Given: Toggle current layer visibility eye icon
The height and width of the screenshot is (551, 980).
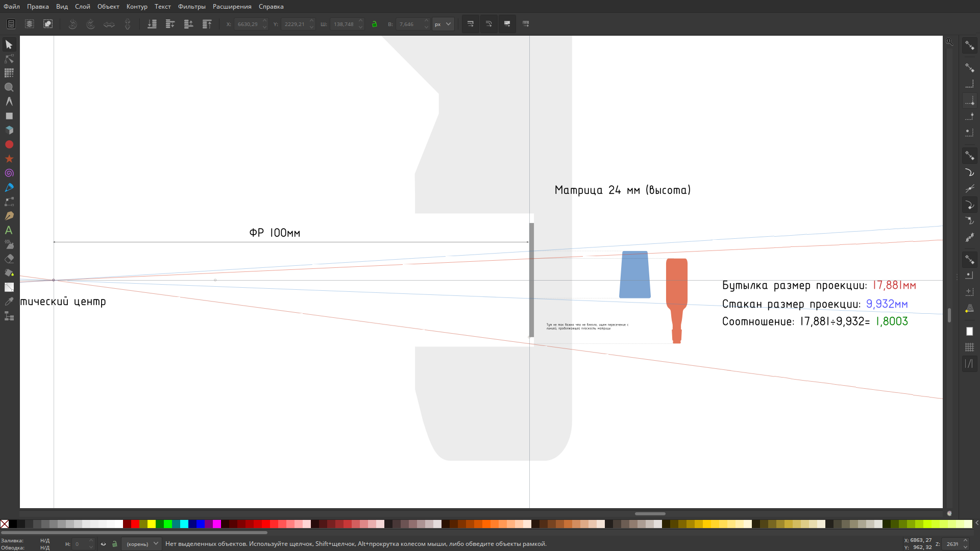Looking at the screenshot, I should pos(104,544).
